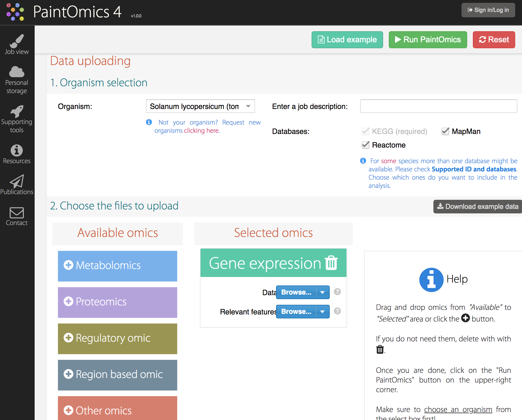Open Supported ID and databases link
The height and width of the screenshot is (420, 522).
tap(474, 169)
